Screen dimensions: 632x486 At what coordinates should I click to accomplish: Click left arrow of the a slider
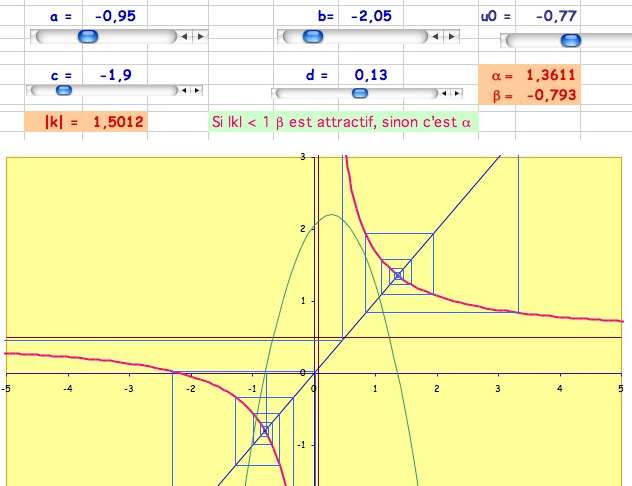(x=184, y=37)
